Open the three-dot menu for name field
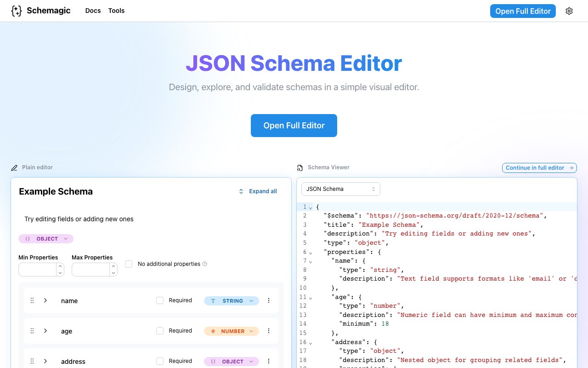This screenshot has height=368, width=588. tap(269, 300)
